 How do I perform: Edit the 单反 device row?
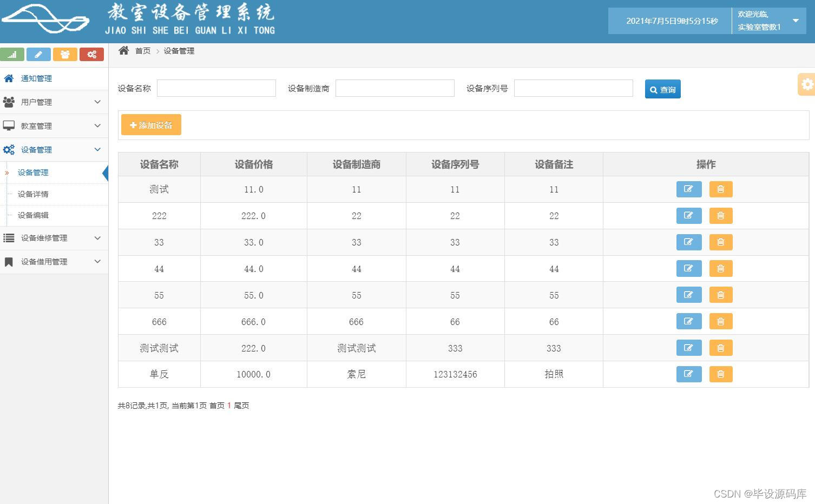point(689,374)
